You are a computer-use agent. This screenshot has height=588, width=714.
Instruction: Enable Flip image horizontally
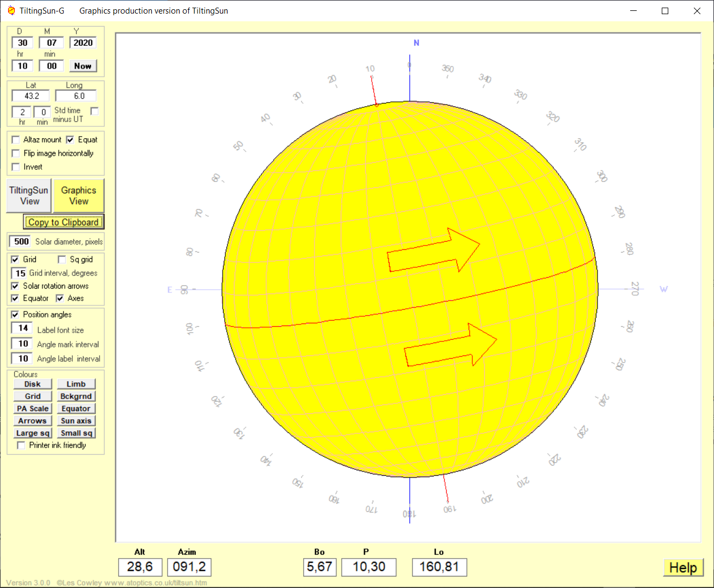tap(16, 154)
